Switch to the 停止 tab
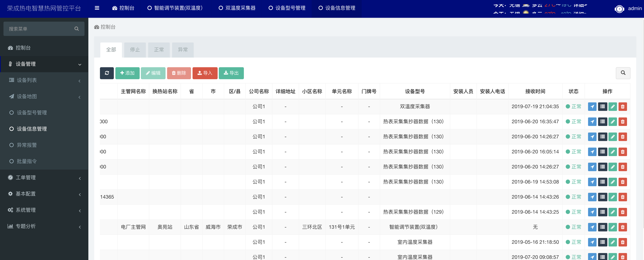 click(x=135, y=50)
